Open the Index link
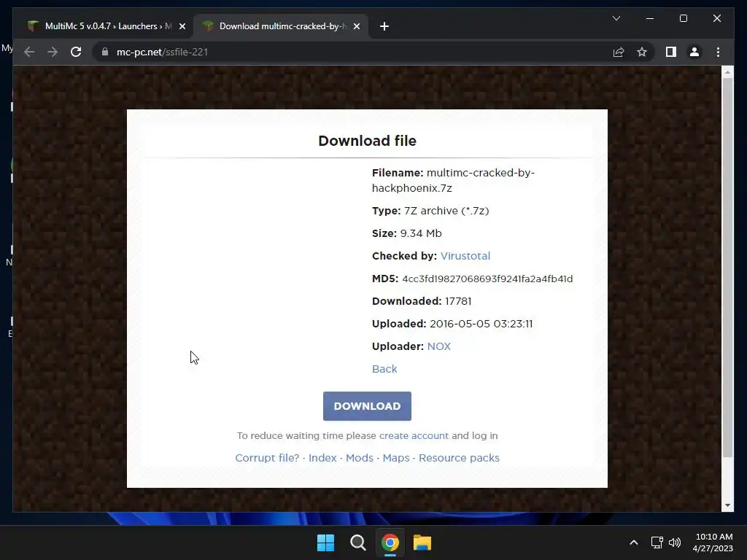 (322, 458)
